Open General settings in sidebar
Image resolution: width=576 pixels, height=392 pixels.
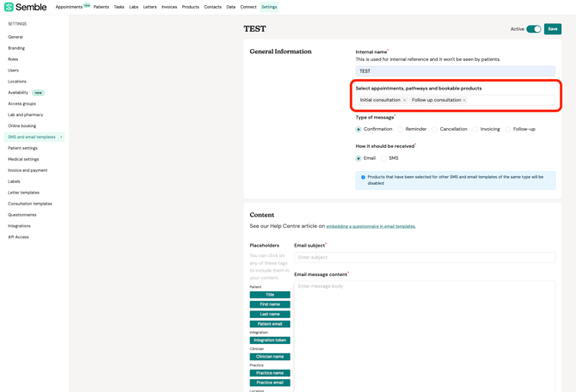(15, 37)
